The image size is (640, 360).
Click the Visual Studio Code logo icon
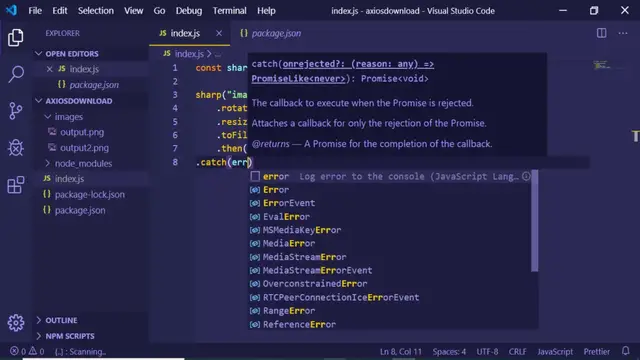click(11, 10)
